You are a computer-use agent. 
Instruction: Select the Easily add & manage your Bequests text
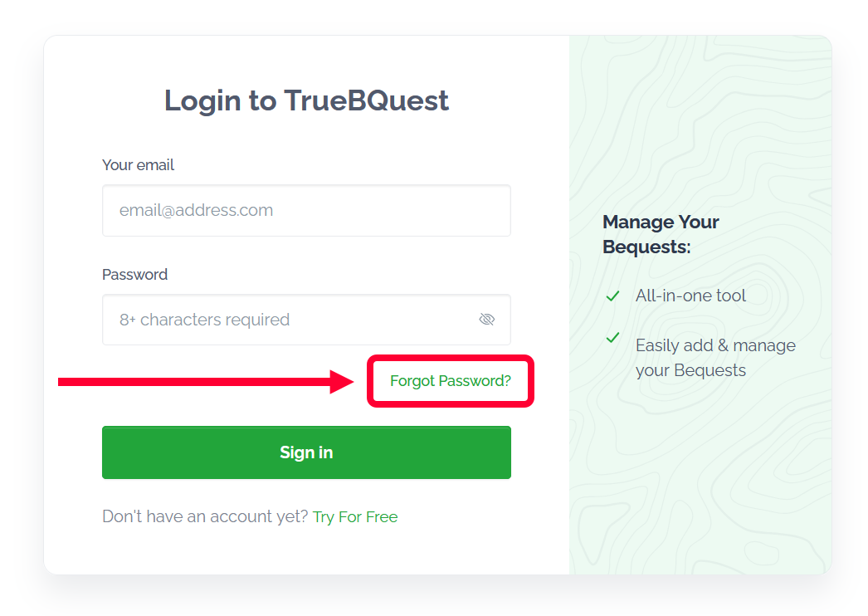click(715, 358)
